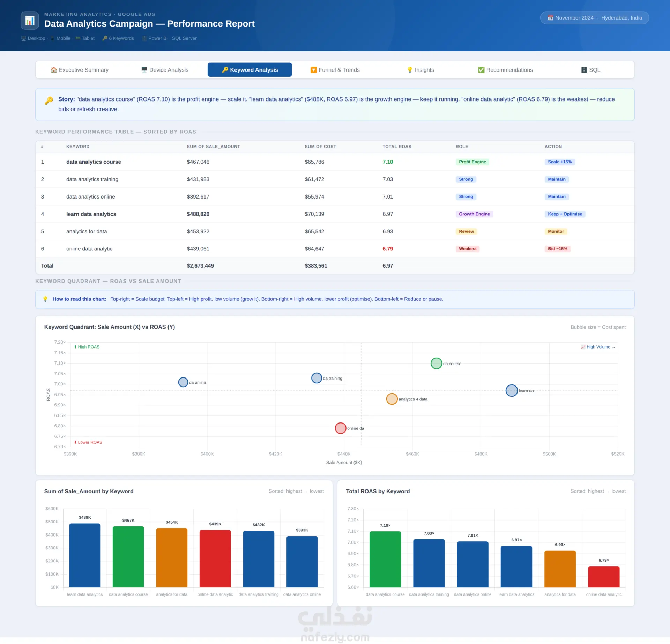Switch to the Insights tab
This screenshot has height=644, width=670.
click(x=420, y=70)
